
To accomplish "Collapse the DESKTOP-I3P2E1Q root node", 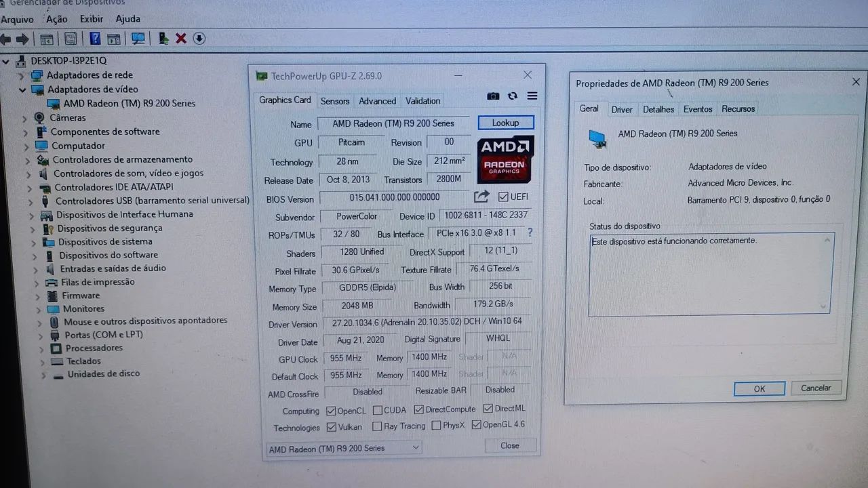I will pyautogui.click(x=6, y=62).
